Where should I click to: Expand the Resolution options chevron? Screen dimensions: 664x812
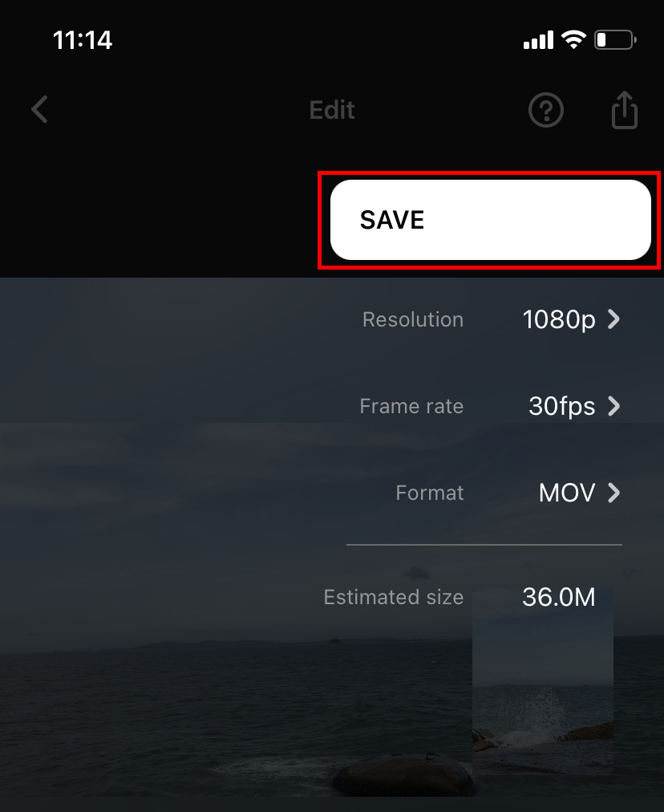tap(613, 319)
